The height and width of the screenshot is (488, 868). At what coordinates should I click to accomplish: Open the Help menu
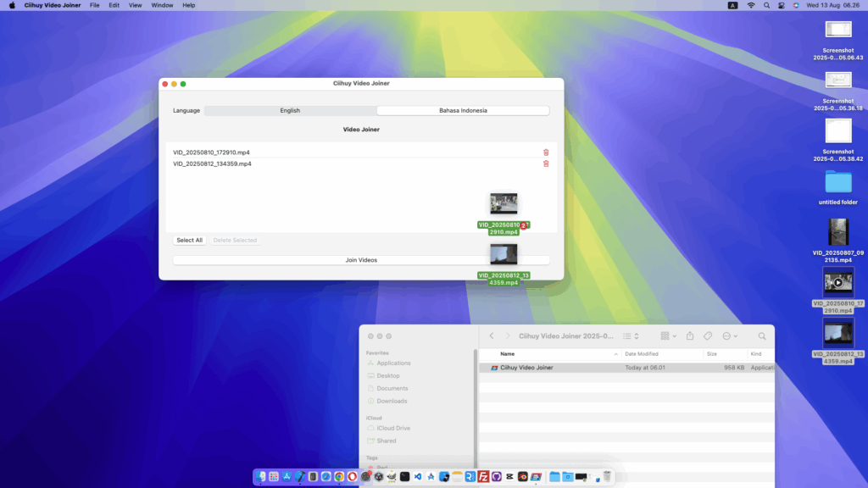pos(189,6)
